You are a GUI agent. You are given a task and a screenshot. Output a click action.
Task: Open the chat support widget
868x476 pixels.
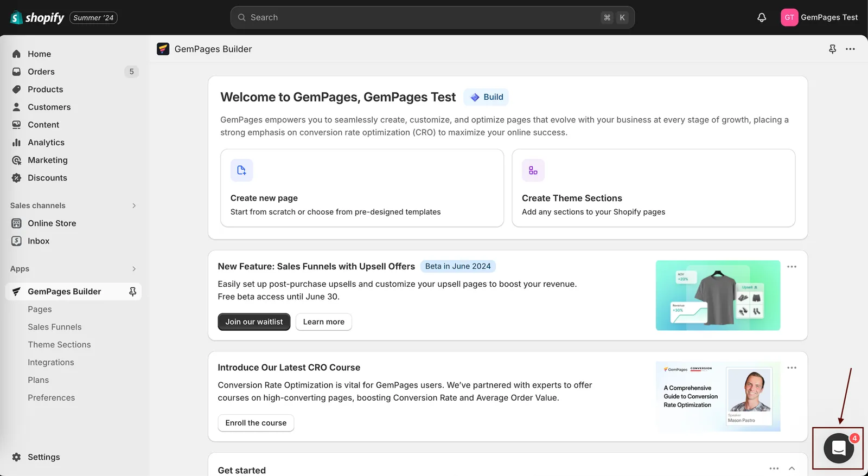tap(839, 448)
